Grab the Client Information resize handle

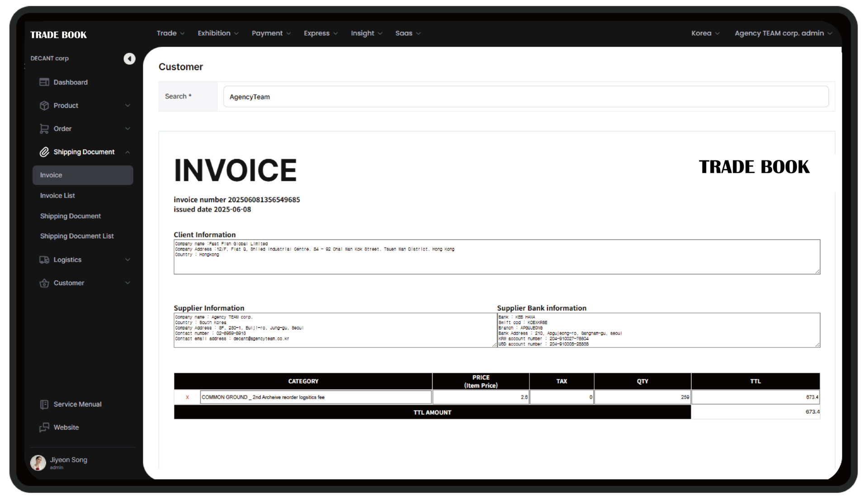pos(817,271)
